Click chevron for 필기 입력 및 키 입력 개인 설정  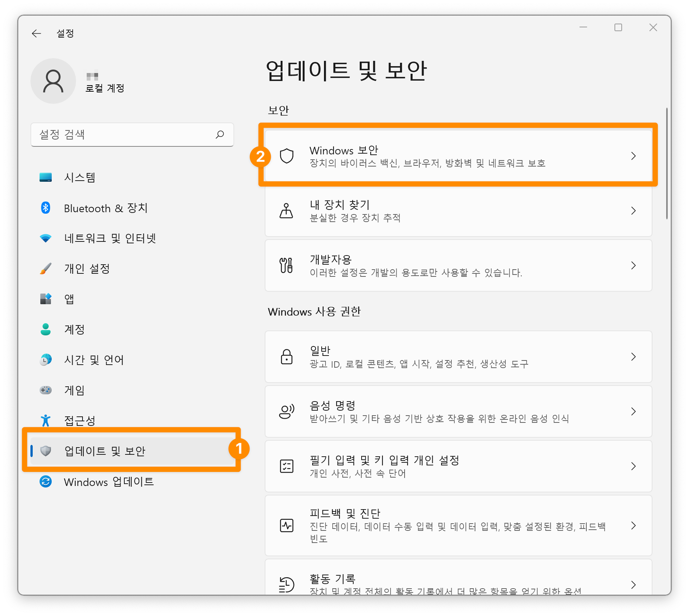click(x=633, y=466)
